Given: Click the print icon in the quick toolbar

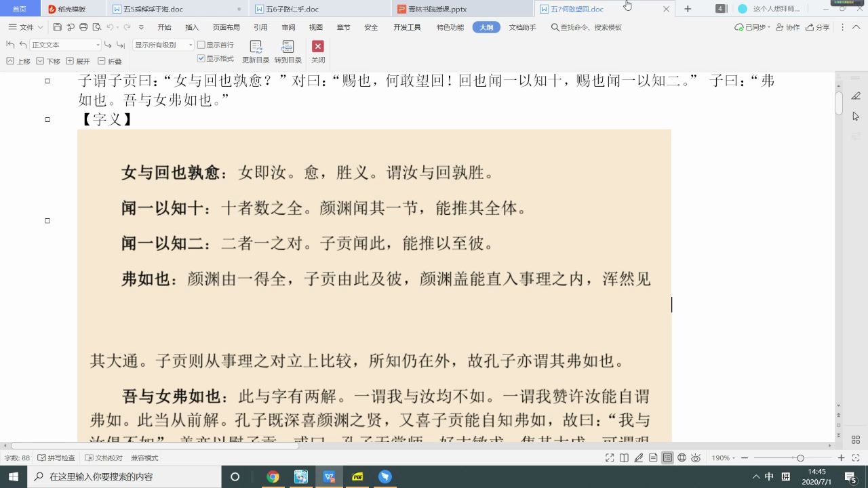Looking at the screenshot, I should pos(83,27).
